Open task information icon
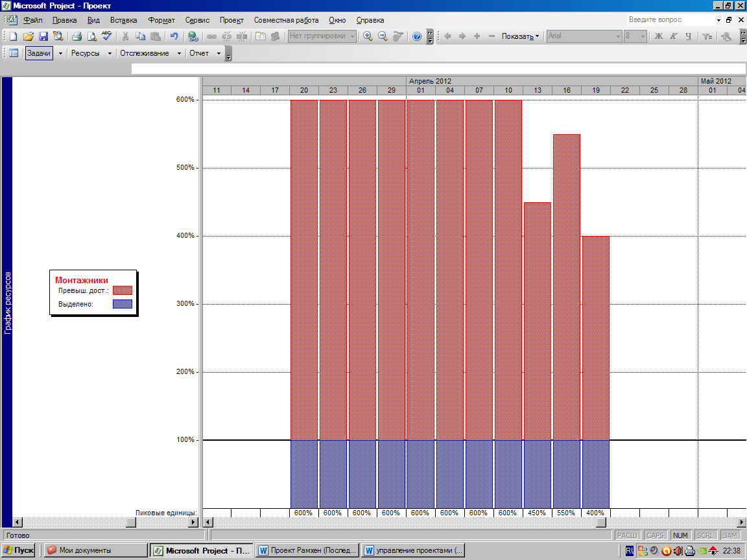Screen dimensions: 747x560 261,36
